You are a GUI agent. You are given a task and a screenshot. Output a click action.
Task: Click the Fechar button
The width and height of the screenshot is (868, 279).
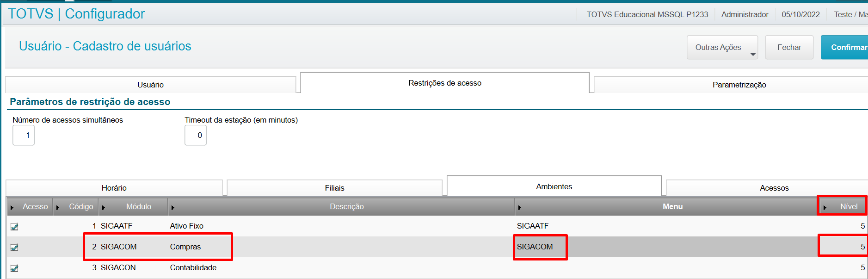[789, 47]
